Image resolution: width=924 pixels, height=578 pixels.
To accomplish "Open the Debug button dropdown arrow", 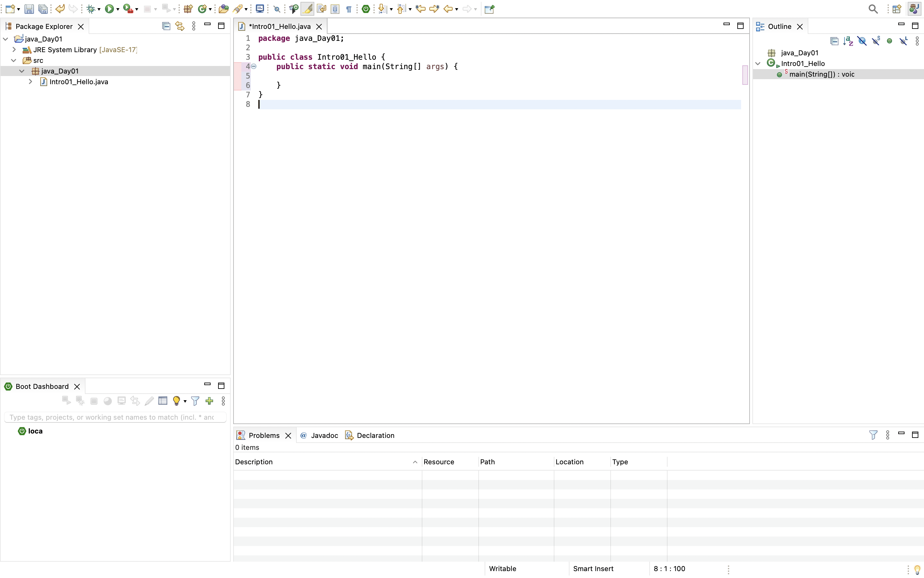I will [99, 9].
